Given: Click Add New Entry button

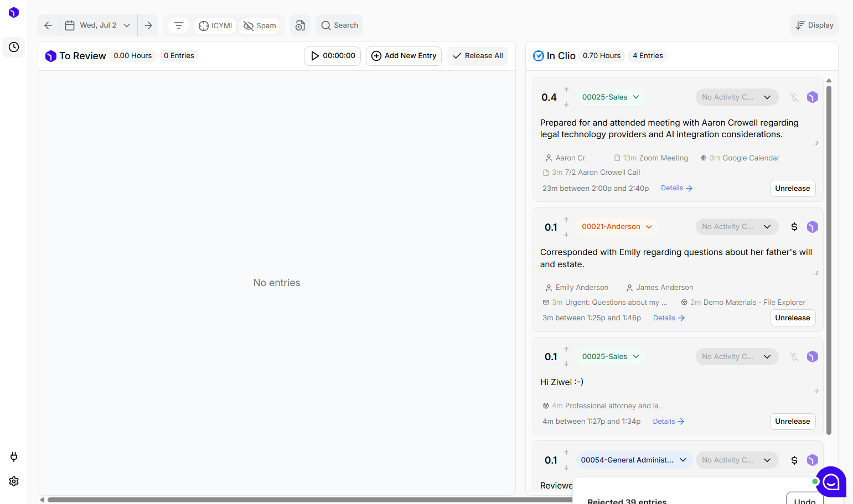Looking at the screenshot, I should coord(404,56).
